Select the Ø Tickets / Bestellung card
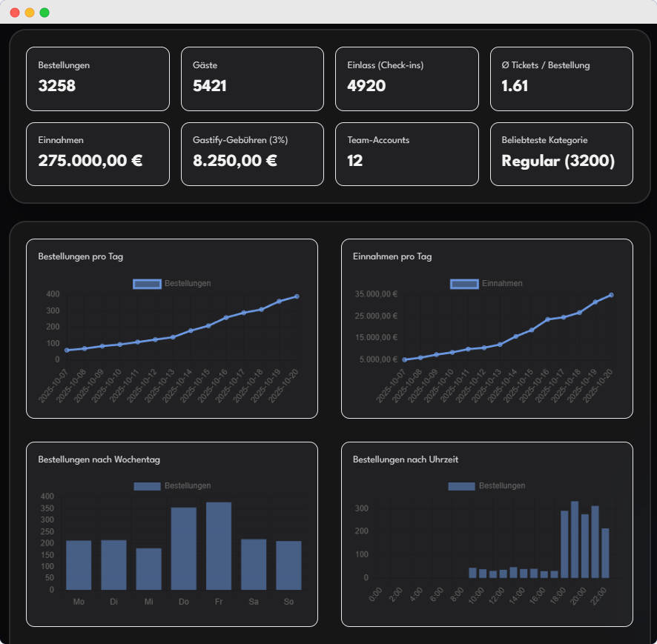Image resolution: width=657 pixels, height=644 pixels. pos(561,79)
